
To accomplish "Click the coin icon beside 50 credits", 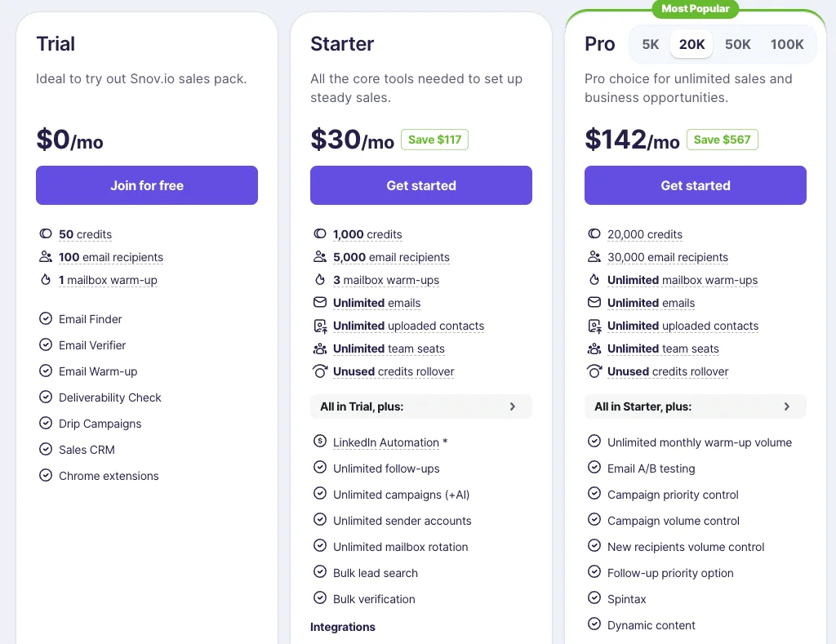I will pyautogui.click(x=46, y=233).
